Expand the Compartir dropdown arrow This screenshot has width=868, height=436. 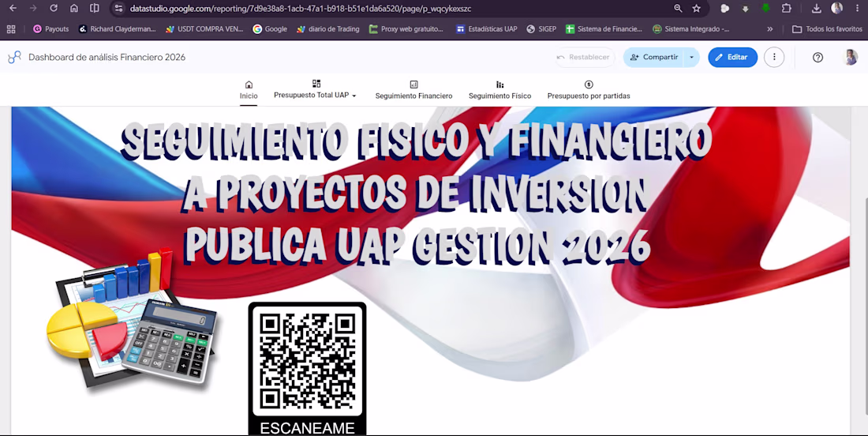coord(691,57)
